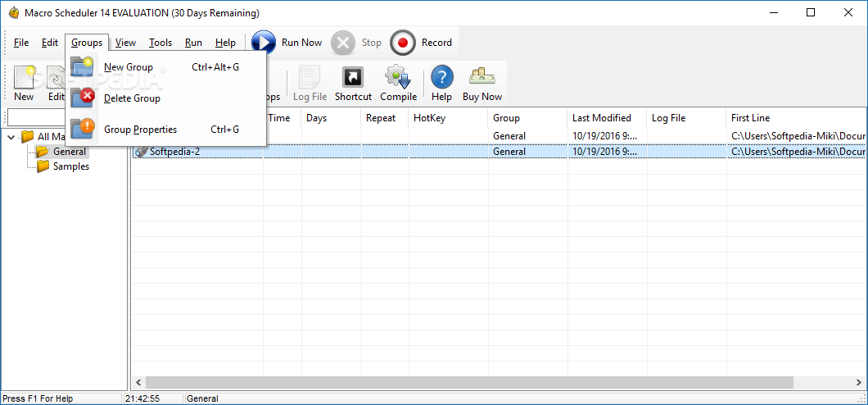Open the Edit menu

[49, 43]
